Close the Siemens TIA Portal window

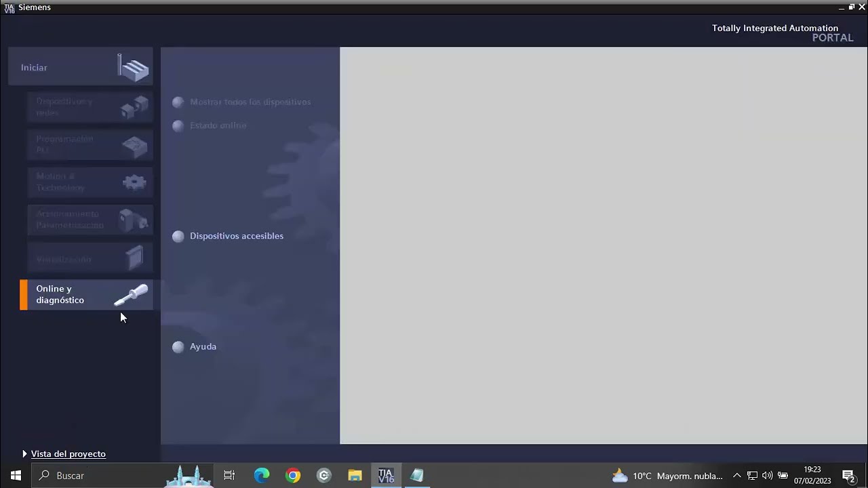pos(862,7)
